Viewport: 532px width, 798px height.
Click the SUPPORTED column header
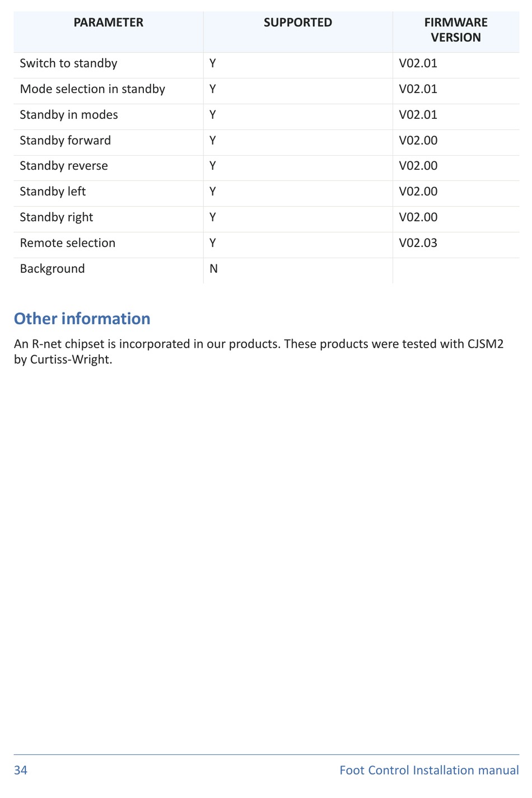[x=298, y=22]
